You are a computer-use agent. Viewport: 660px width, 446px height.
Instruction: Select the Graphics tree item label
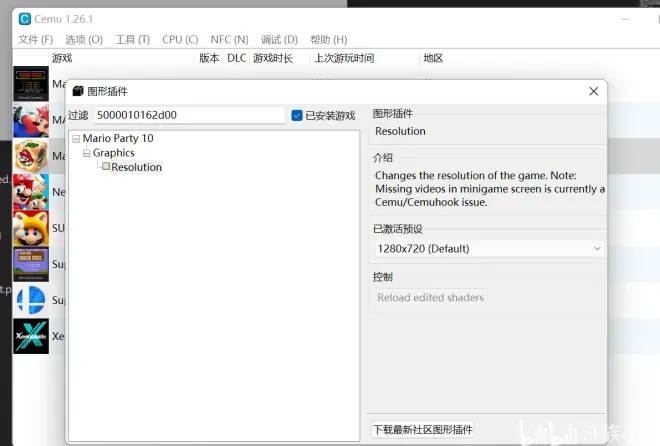(x=114, y=153)
